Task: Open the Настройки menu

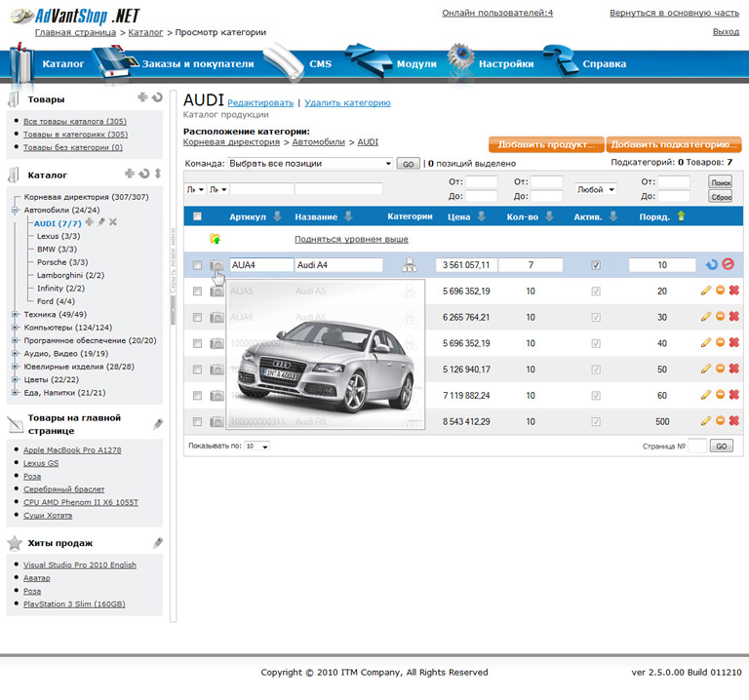Action: coord(506,64)
